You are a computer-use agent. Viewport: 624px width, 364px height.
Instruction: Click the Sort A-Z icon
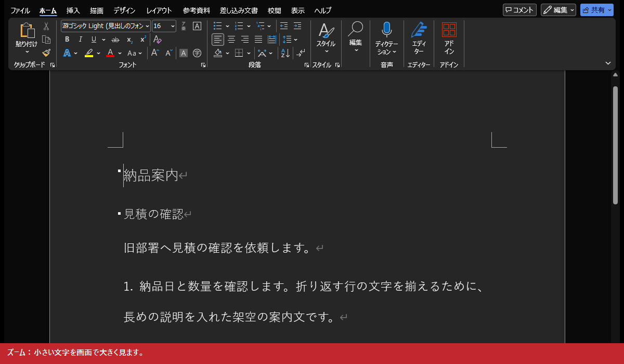tap(285, 53)
